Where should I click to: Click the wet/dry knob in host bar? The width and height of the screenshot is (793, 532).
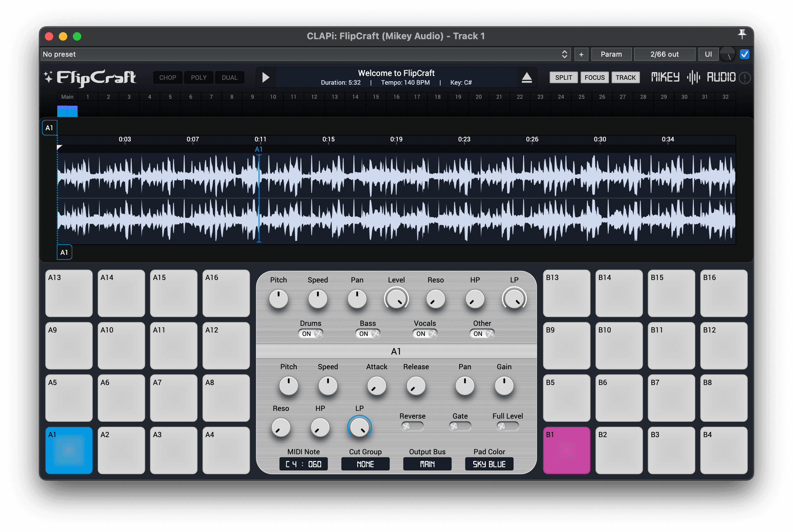(728, 55)
